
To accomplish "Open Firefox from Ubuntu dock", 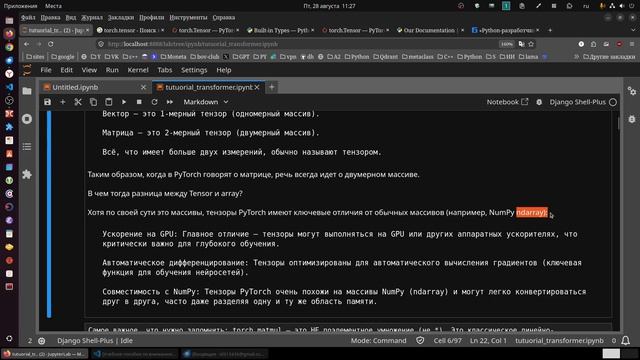I will [9, 34].
